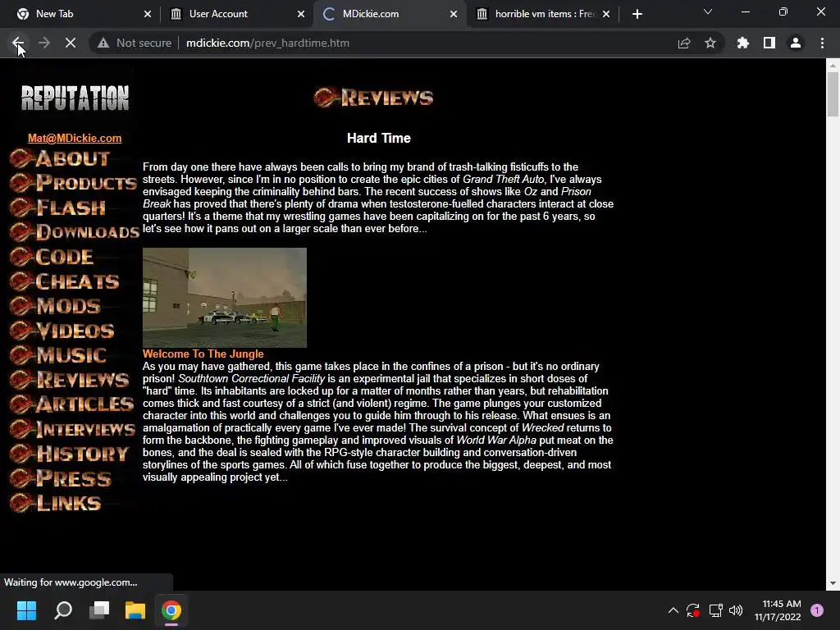Close the MDickie.com tab
Viewport: 840px width, 630px height.
point(453,14)
